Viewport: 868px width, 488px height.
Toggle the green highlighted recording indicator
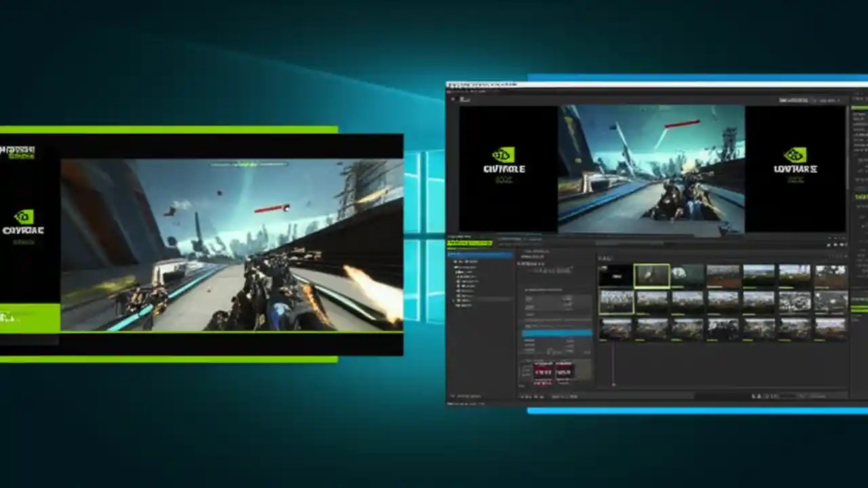pos(470,242)
